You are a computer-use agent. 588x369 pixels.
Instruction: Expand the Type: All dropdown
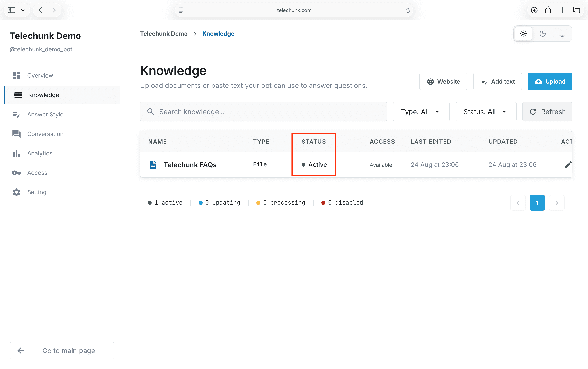421,112
